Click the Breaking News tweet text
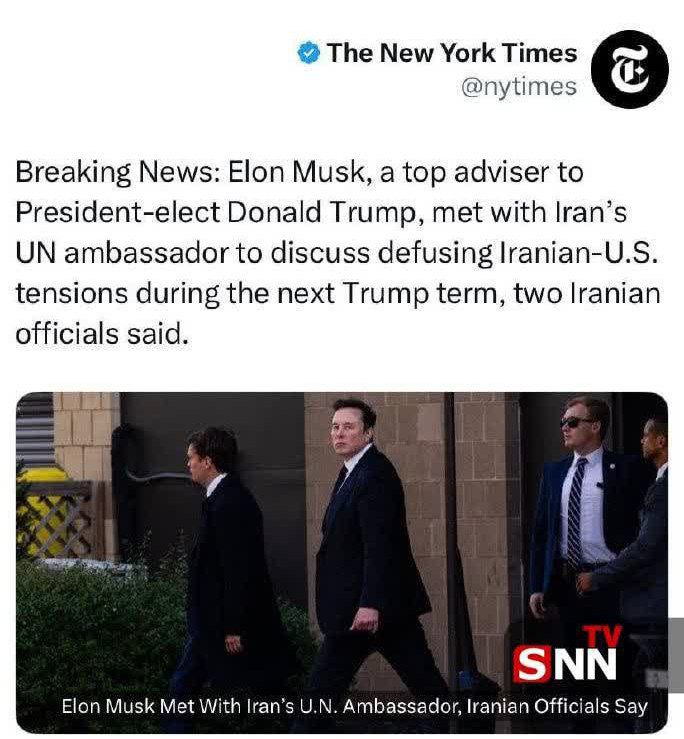 coord(338,253)
